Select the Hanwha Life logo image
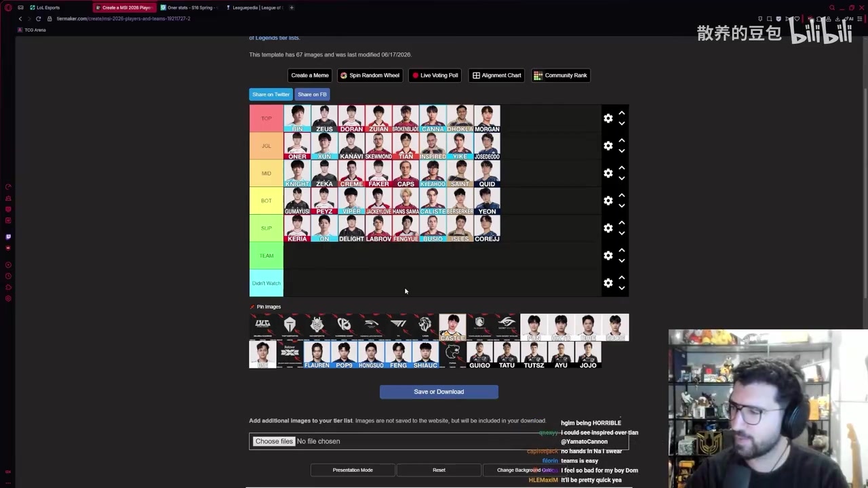This screenshot has height=488, width=868. coord(371,327)
